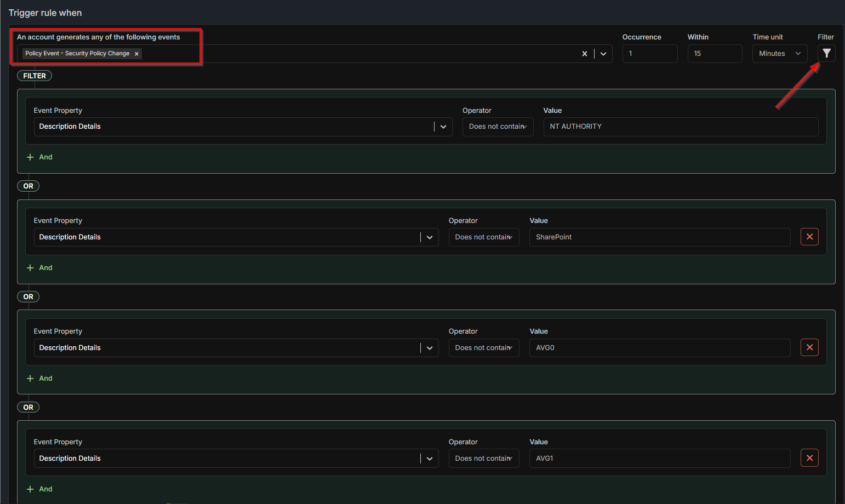845x504 pixels.
Task: Click the Occurrence input field
Action: pyautogui.click(x=649, y=54)
